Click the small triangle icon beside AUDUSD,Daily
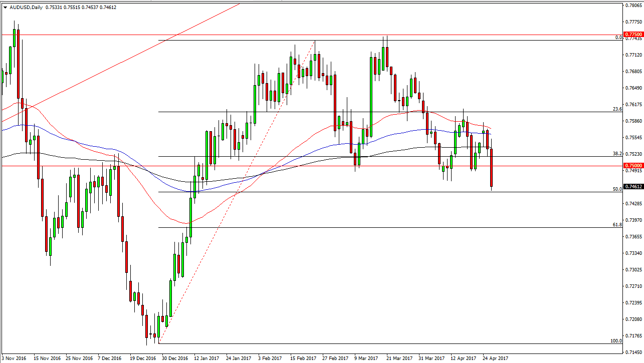The height and width of the screenshot is (363, 644). pyautogui.click(x=5, y=8)
